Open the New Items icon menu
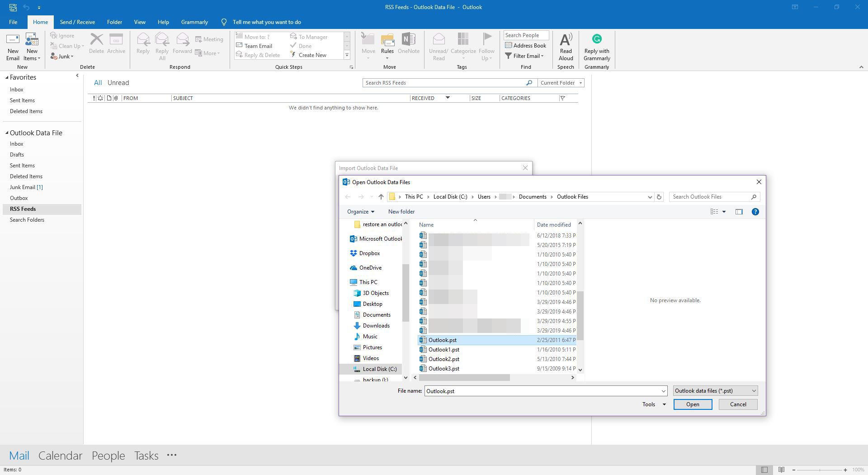 (x=32, y=47)
